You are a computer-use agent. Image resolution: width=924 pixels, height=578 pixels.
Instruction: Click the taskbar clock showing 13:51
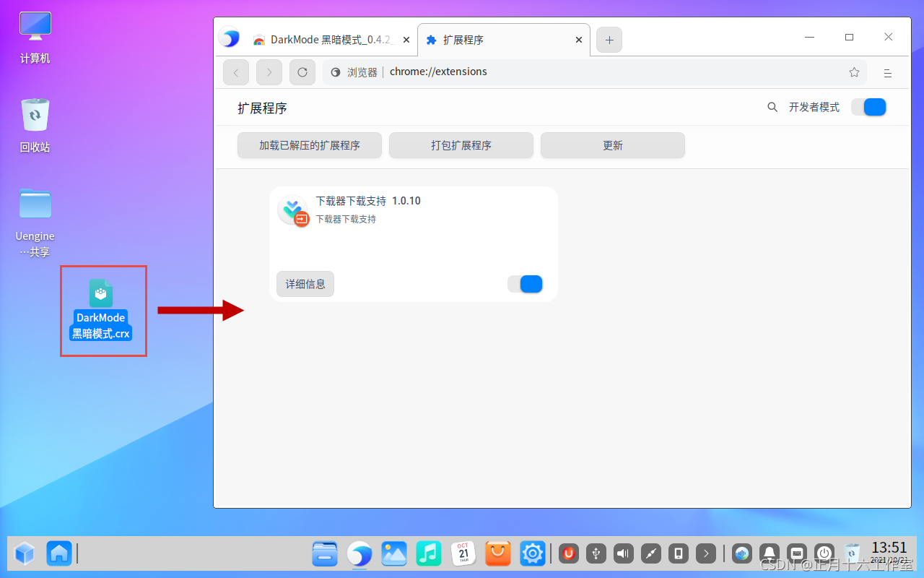click(x=889, y=552)
